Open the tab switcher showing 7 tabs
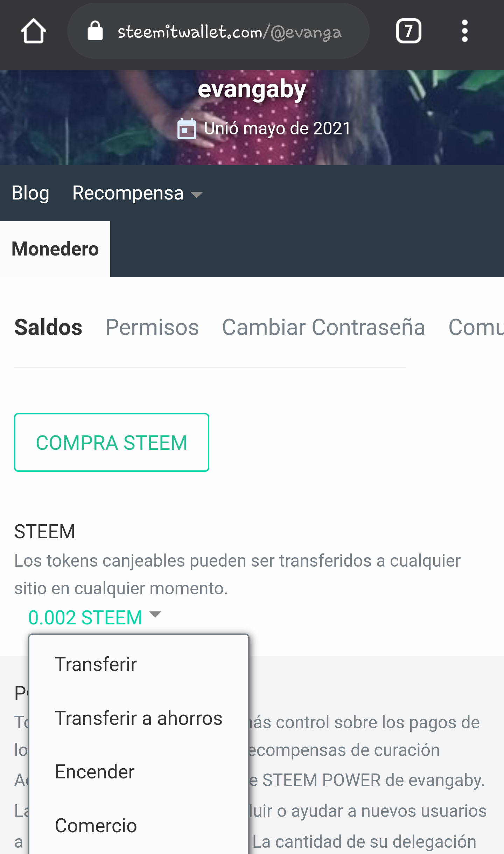This screenshot has width=504, height=854. tap(408, 31)
